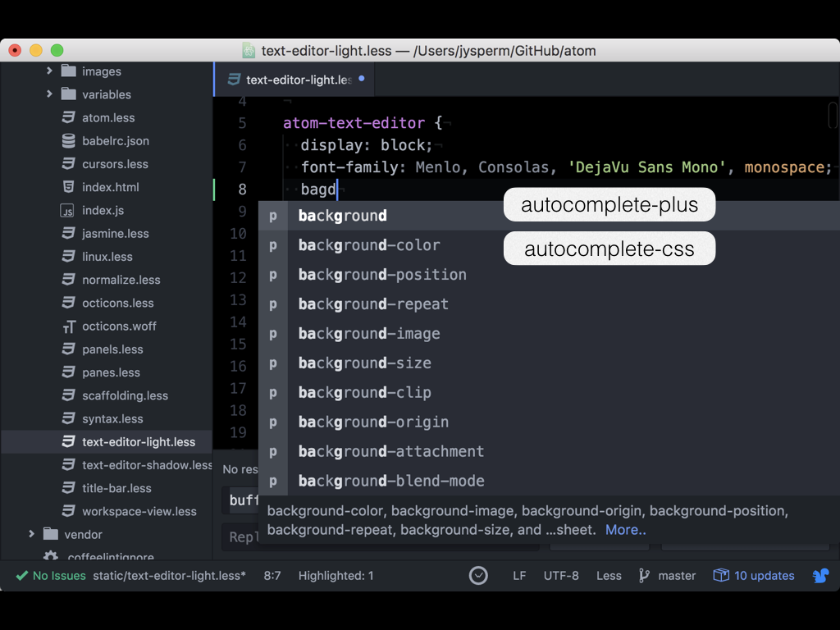This screenshot has width=840, height=630.
Task: Click the git branch icon
Action: [644, 575]
